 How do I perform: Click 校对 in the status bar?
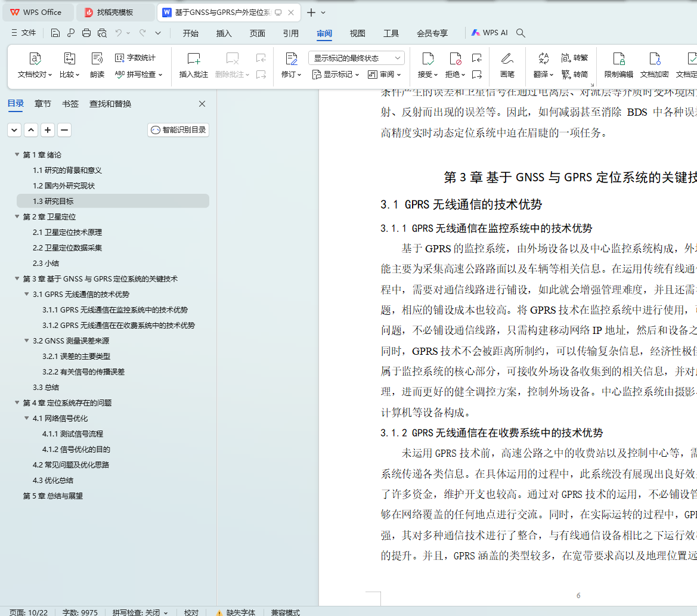[x=191, y=612]
